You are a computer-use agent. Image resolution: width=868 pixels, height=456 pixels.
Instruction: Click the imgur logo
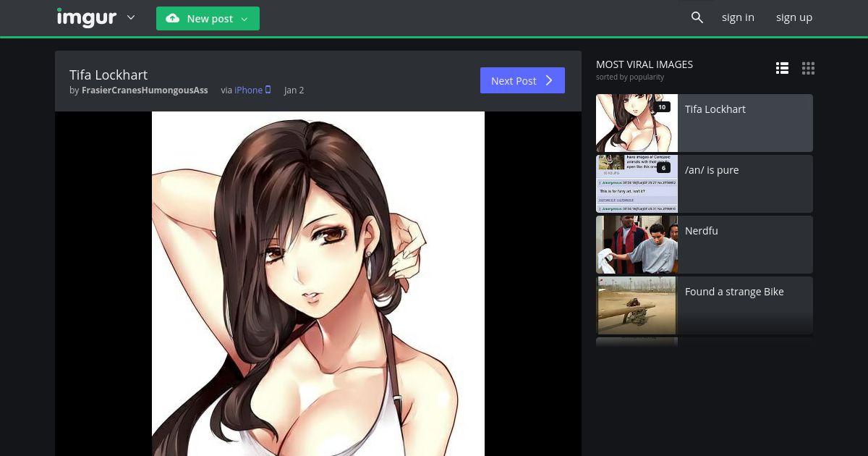click(x=86, y=17)
